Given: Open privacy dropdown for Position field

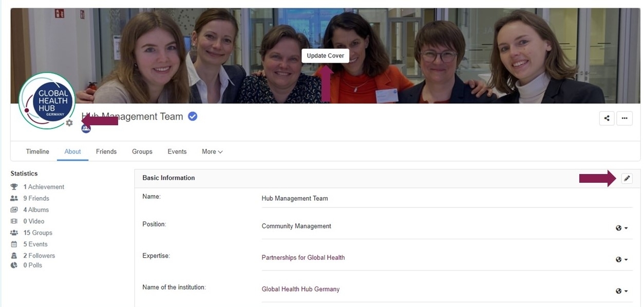Looking at the screenshot, I should [621, 228].
